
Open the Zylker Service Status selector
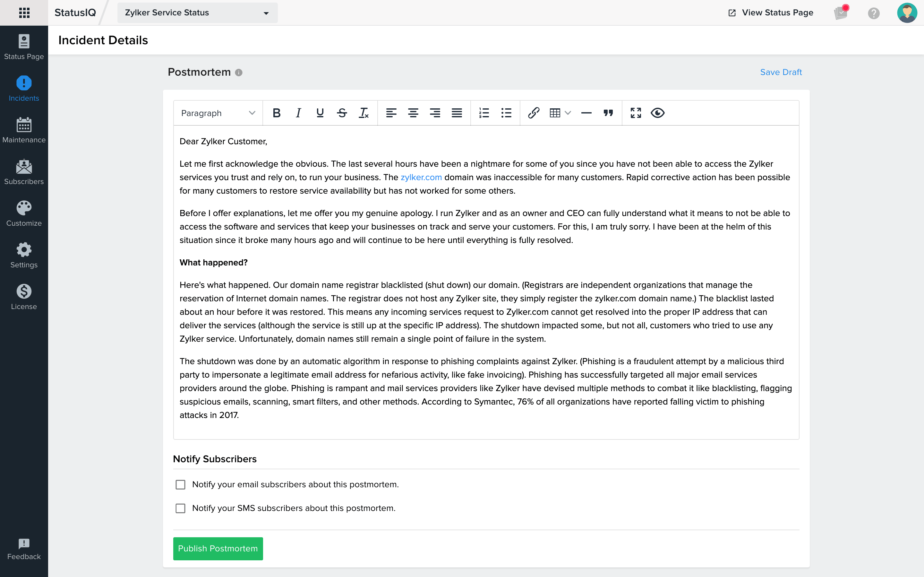[x=197, y=13]
